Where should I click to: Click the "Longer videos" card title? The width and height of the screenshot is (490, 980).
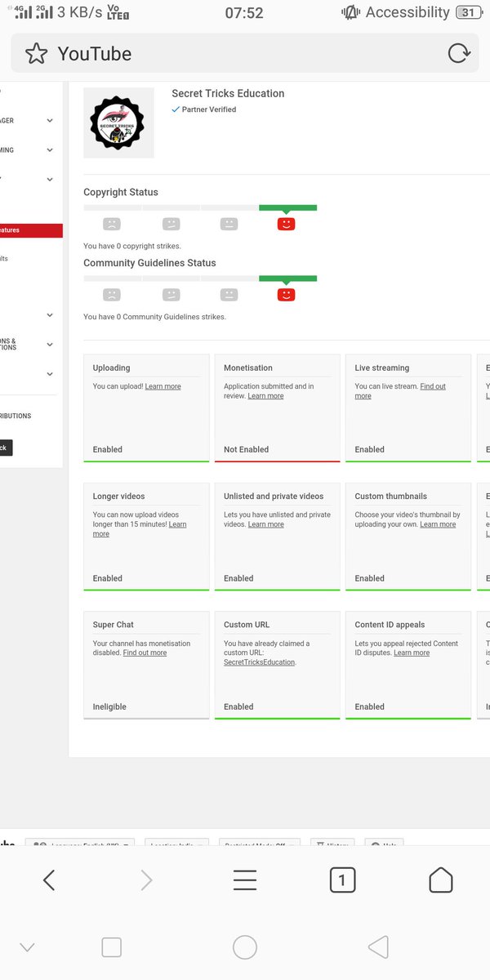point(118,496)
